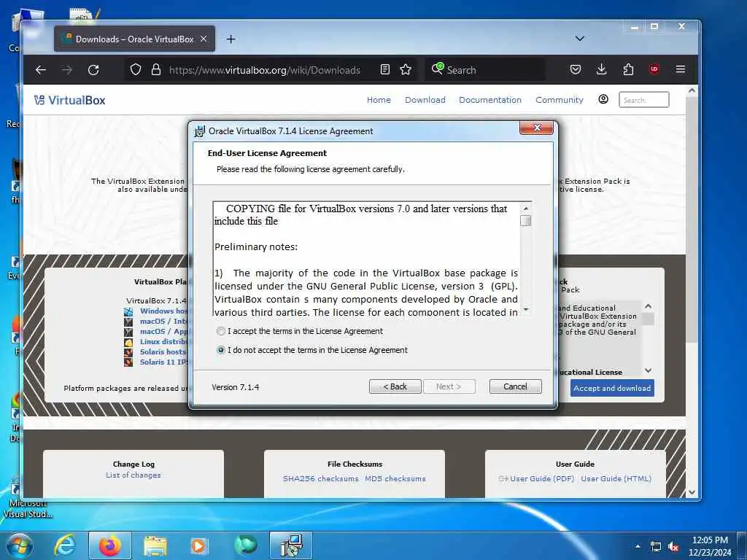Image resolution: width=747 pixels, height=560 pixels.
Task: Click the Back button in license dialog
Action: [x=395, y=386]
